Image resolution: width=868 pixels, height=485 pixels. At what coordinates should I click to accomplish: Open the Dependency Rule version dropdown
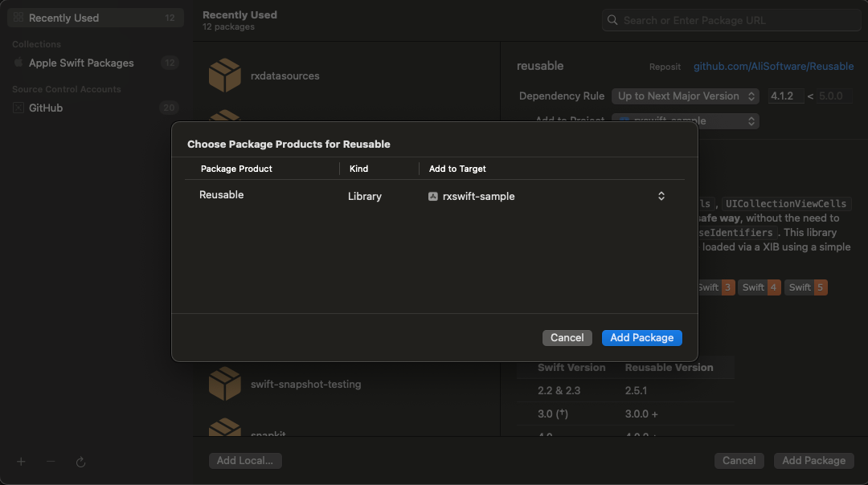pos(685,96)
